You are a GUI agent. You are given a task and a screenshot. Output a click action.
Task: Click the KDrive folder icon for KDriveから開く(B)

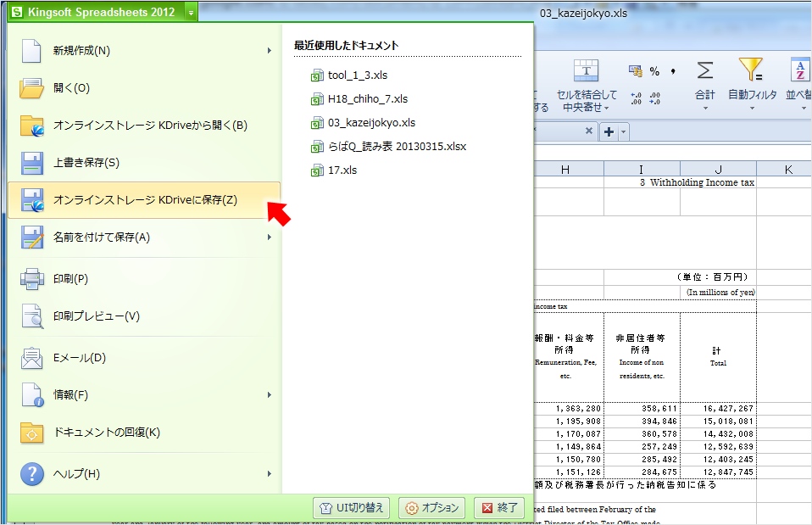32,126
